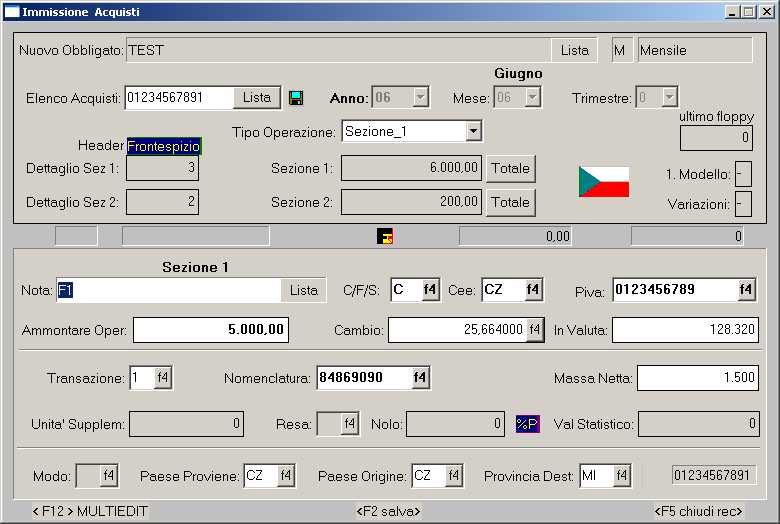
Task: Click the Elenco Acquisti number field
Action: pyautogui.click(x=179, y=98)
